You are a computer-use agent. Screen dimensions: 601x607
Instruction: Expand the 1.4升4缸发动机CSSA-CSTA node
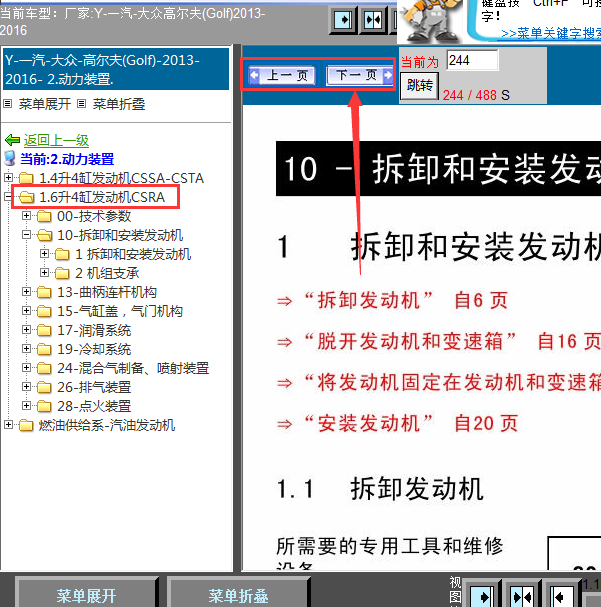pyautogui.click(x=8, y=178)
